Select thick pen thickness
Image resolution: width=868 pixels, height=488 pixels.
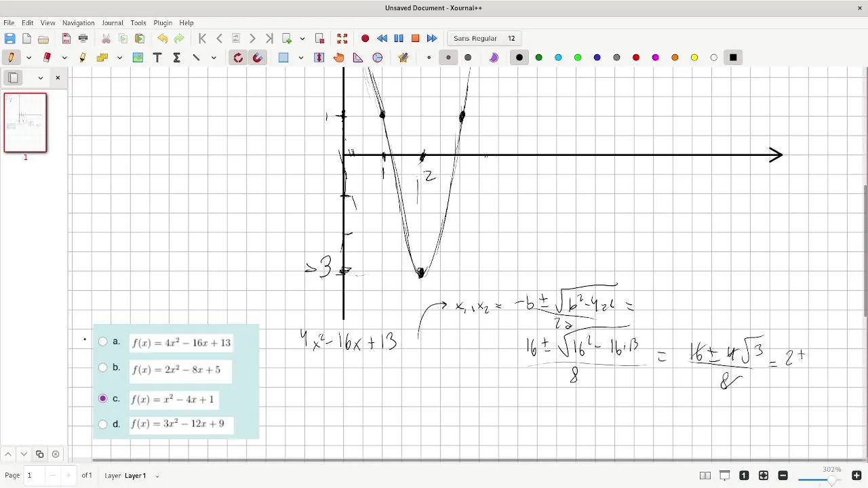coord(468,58)
